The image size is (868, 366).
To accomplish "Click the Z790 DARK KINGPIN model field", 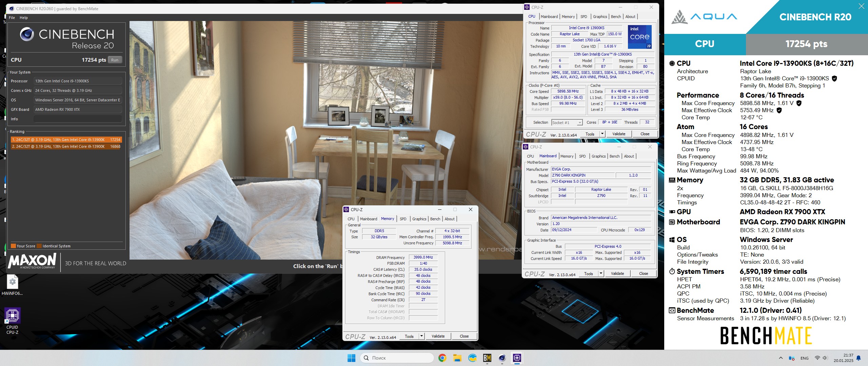I will pyautogui.click(x=583, y=176).
